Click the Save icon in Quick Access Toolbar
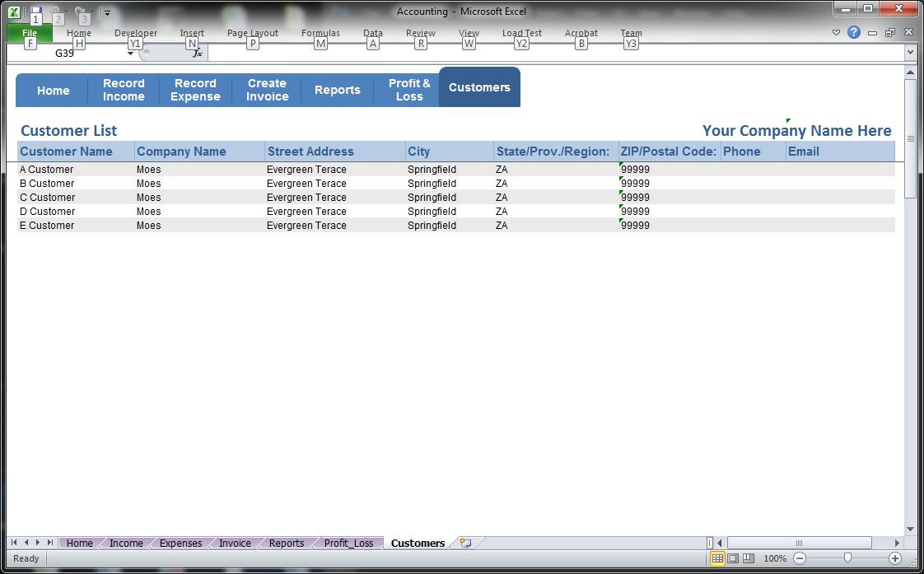The image size is (924, 574). click(x=35, y=12)
